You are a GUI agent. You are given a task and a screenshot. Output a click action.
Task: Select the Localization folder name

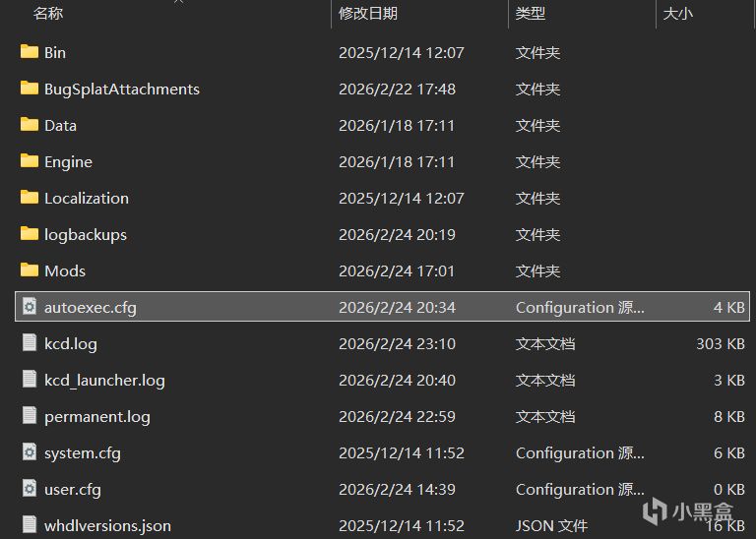click(x=87, y=198)
